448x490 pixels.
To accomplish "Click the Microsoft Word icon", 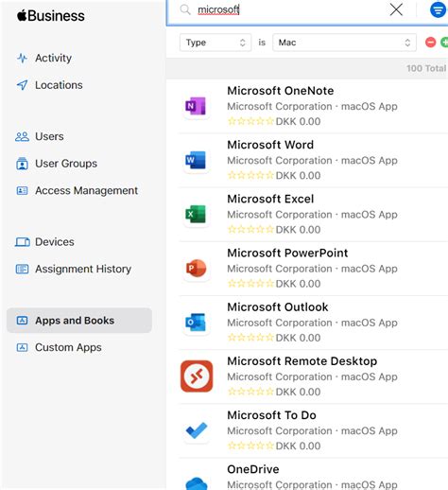I will point(196,160).
